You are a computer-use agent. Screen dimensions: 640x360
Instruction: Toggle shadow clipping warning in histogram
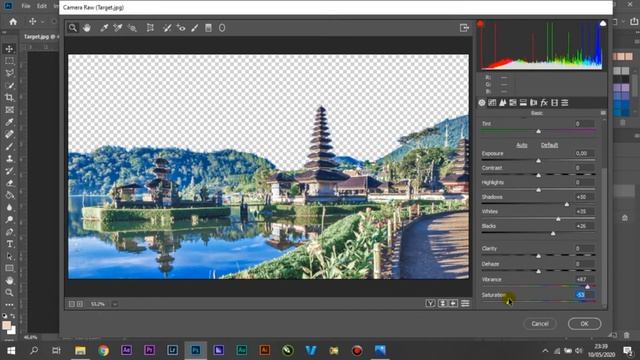click(480, 24)
